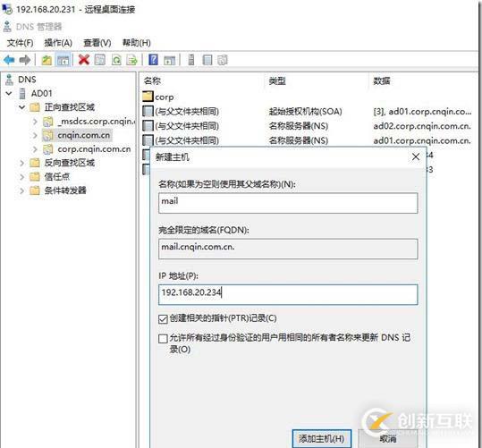Viewport: 482px width, 448px height.
Task: Toggle the Show/Hide Action Pane icon
Action: (169, 60)
